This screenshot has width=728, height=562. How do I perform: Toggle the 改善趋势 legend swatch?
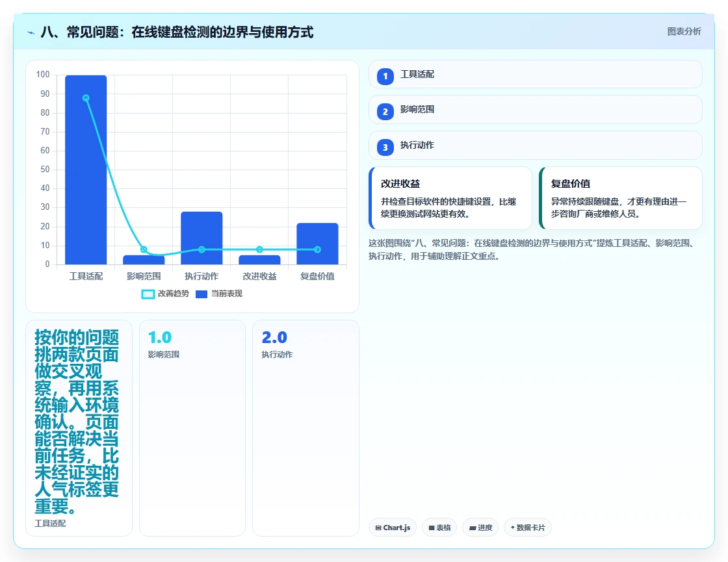point(148,294)
